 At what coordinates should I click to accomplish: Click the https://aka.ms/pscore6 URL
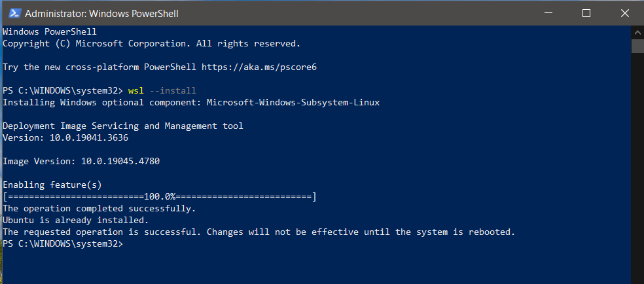point(259,67)
